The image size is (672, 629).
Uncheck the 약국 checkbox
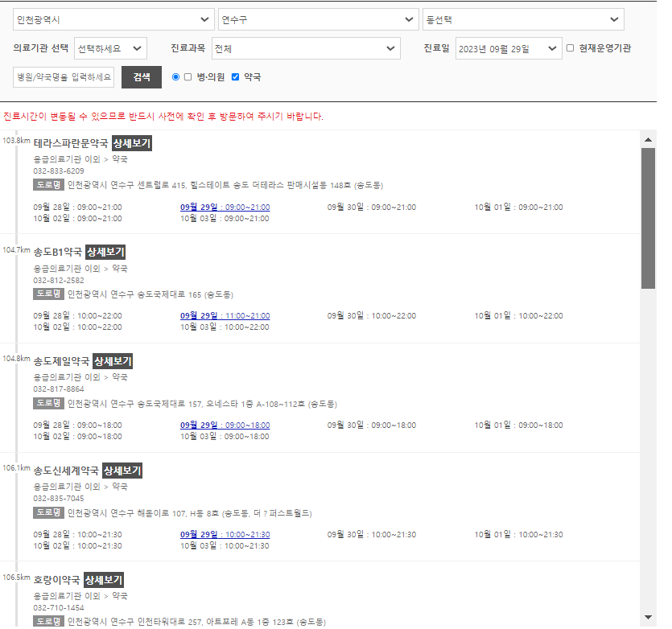coord(235,77)
